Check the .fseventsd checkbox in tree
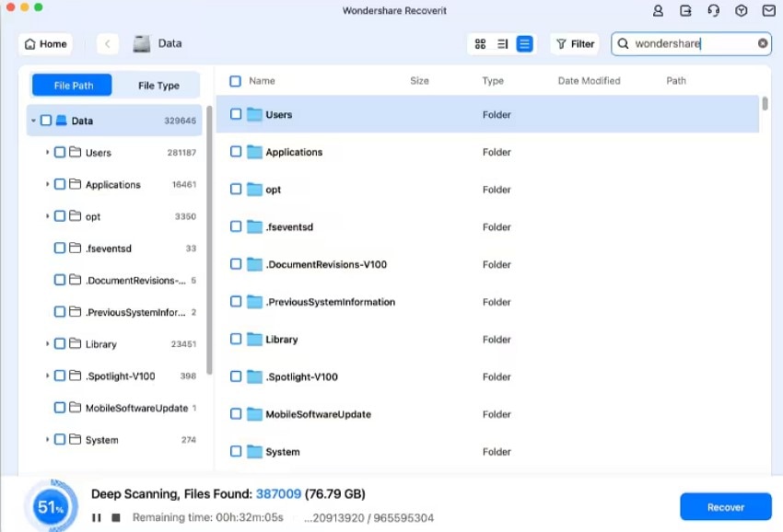The image size is (783, 532). pos(60,248)
